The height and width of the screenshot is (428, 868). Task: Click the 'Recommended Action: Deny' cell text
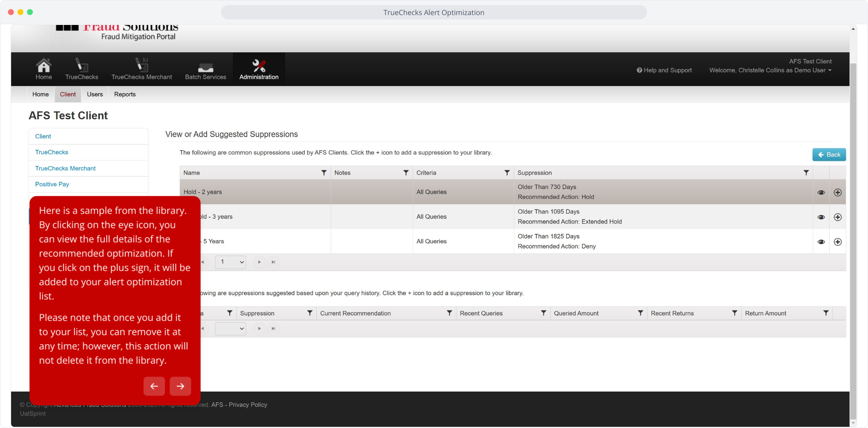(557, 246)
